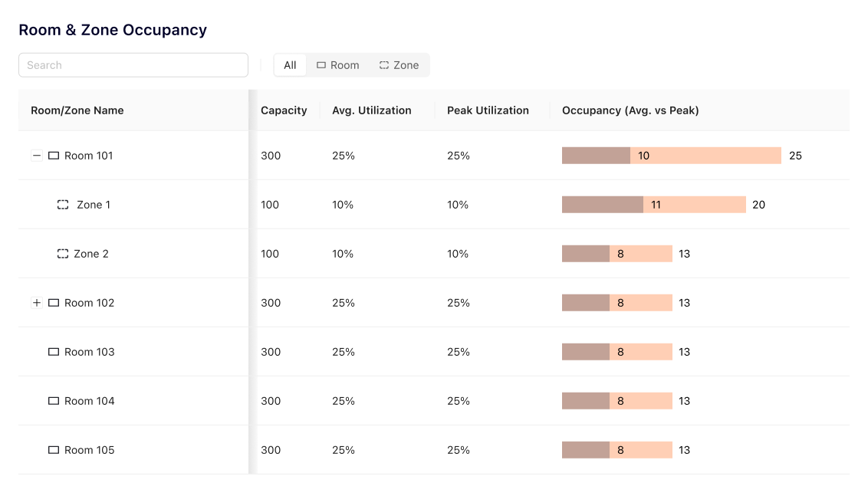
Task: Click into the Search field
Action: click(x=133, y=65)
